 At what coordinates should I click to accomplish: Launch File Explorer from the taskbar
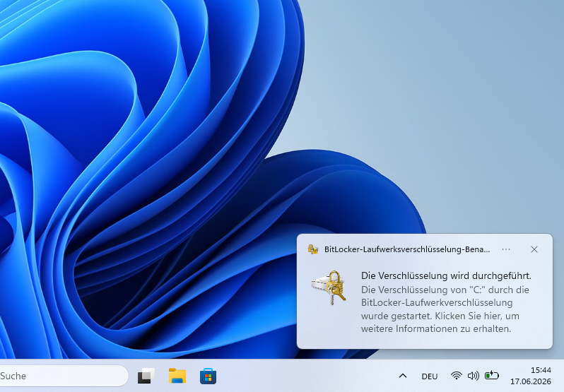(x=177, y=376)
